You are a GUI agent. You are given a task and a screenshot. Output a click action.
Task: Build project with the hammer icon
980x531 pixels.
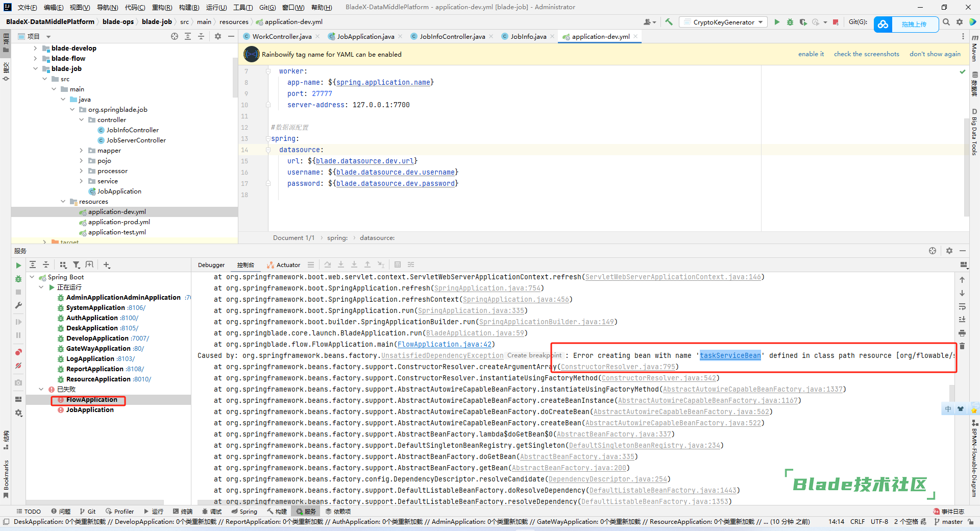669,22
